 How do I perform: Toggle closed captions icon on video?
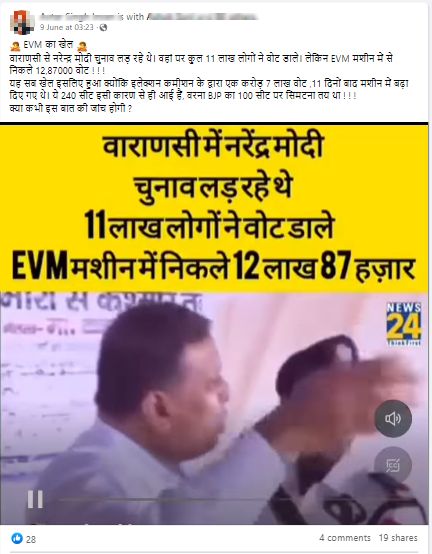[393, 465]
